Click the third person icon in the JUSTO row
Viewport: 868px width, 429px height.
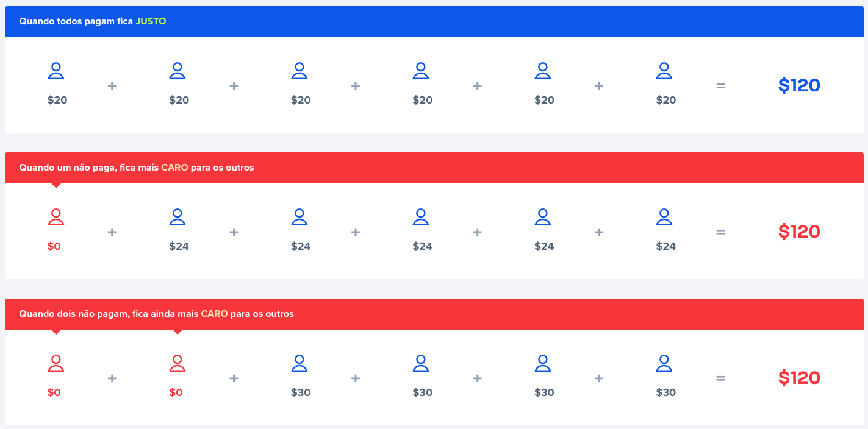[299, 71]
